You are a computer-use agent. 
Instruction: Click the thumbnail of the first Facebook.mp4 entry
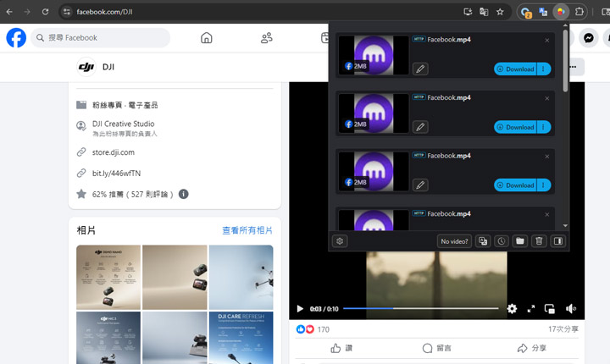tap(374, 55)
